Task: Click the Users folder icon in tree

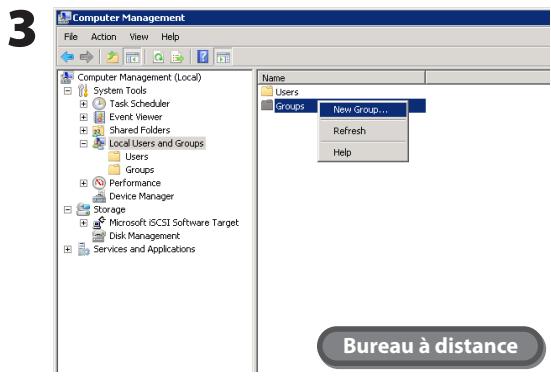Action: point(114,156)
